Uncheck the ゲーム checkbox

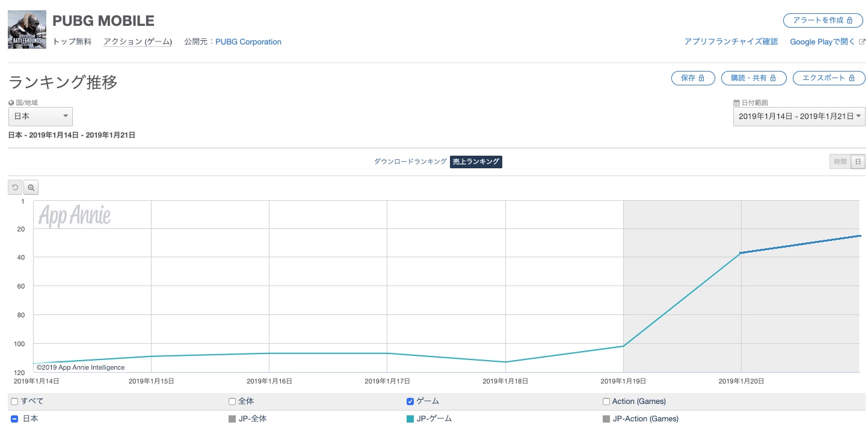click(410, 402)
